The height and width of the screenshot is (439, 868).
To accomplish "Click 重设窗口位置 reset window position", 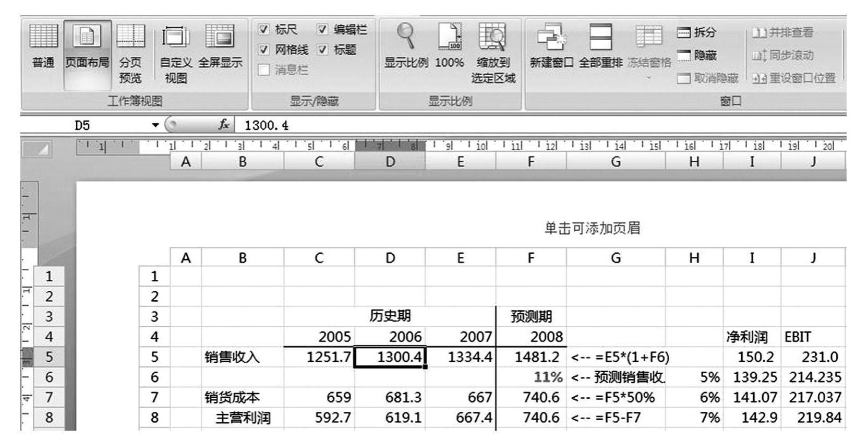I will [793, 78].
